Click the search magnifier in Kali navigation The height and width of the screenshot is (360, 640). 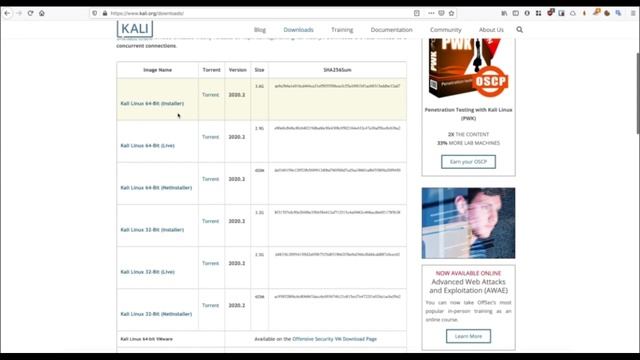(x=520, y=29)
